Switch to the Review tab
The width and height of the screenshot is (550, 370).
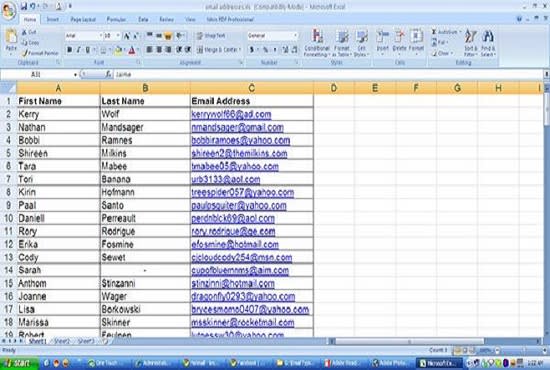click(x=166, y=20)
